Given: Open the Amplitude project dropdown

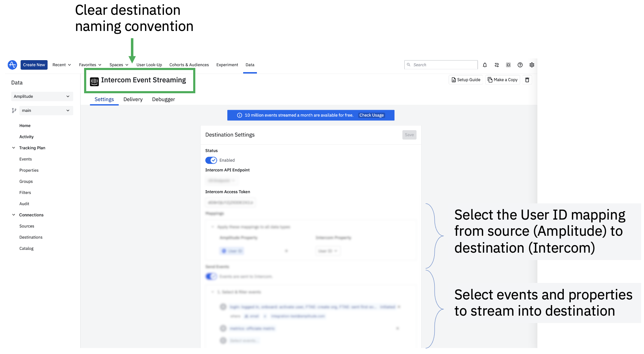Looking at the screenshot, I should click(42, 96).
